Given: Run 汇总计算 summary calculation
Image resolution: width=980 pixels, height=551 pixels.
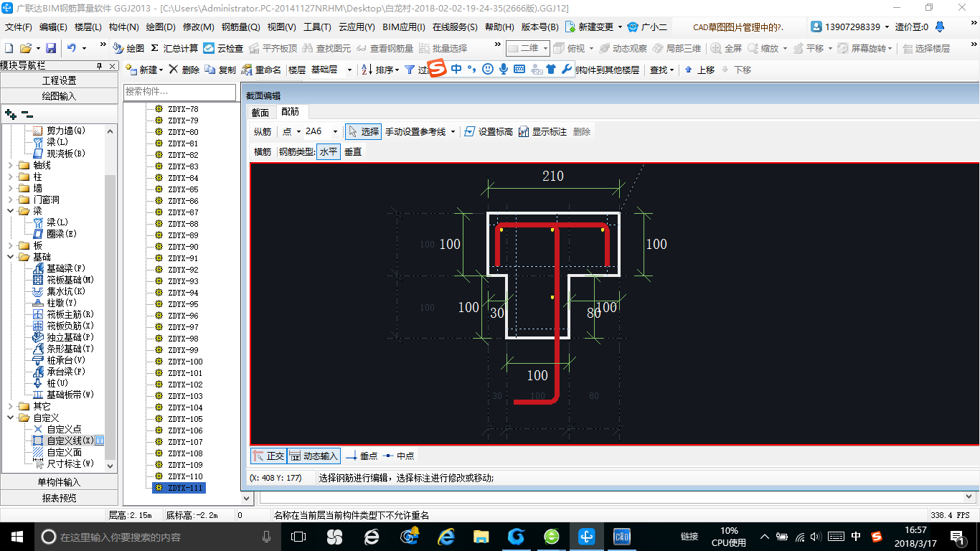Looking at the screenshot, I should click(174, 48).
